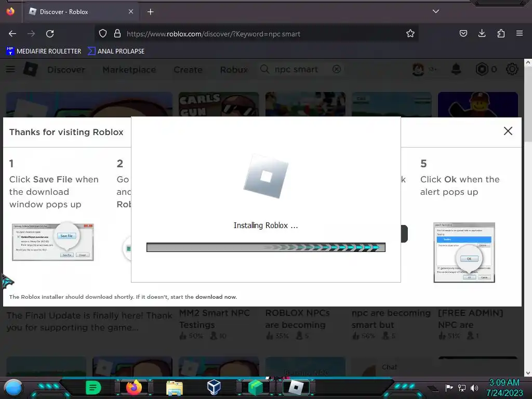Open the Carls Gun game thumbnail
This screenshot has width=532, height=399.
click(219, 104)
